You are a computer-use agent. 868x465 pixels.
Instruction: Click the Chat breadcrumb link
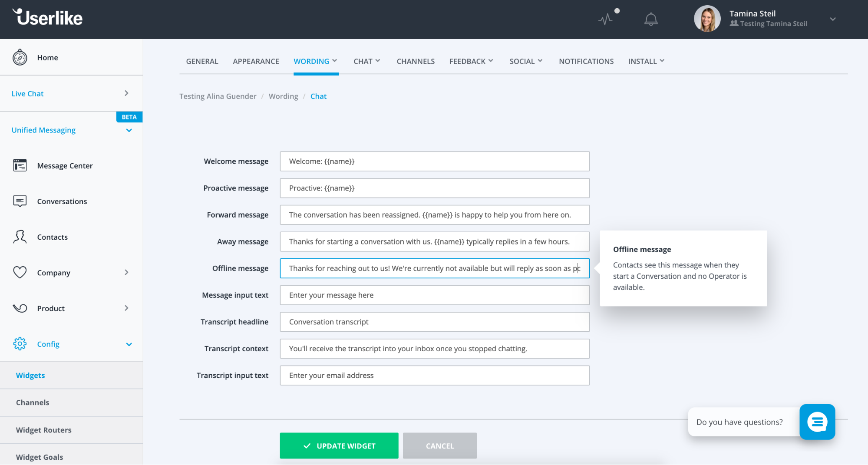(318, 96)
